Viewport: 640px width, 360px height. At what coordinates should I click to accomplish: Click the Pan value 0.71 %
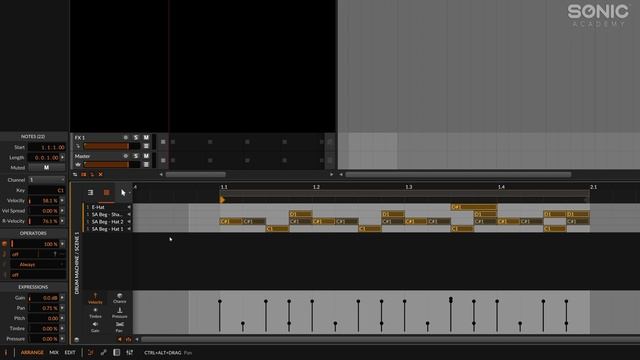[44, 308]
